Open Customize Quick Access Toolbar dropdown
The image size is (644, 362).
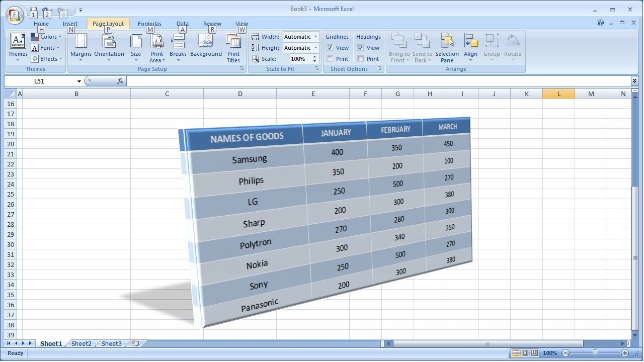(81, 10)
